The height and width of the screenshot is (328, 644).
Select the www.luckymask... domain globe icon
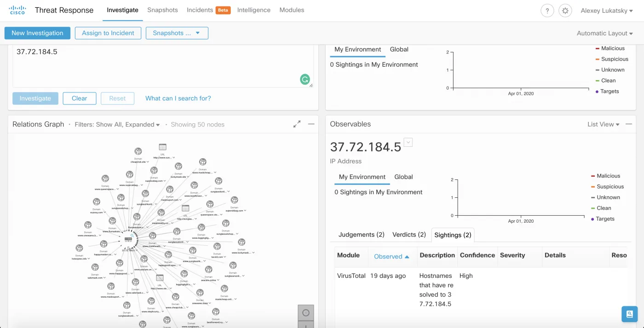pos(241,242)
